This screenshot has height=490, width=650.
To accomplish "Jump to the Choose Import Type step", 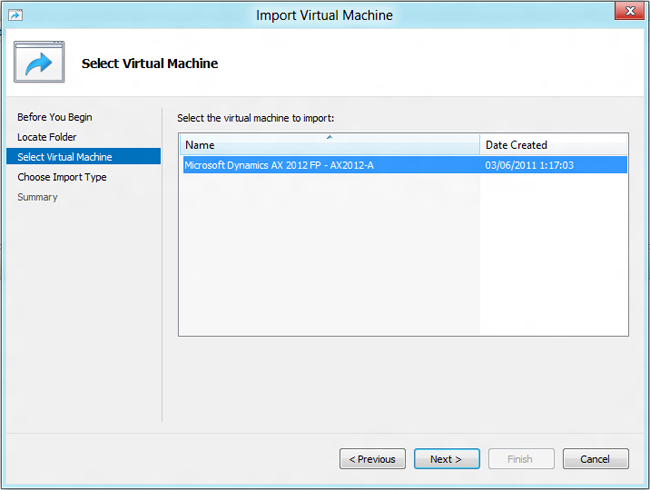I will (x=62, y=177).
